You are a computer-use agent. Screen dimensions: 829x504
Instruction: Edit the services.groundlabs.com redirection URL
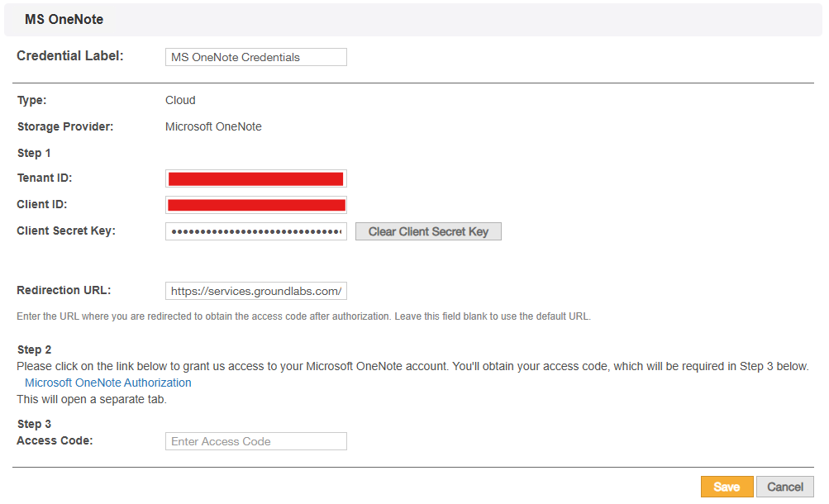[255, 290]
